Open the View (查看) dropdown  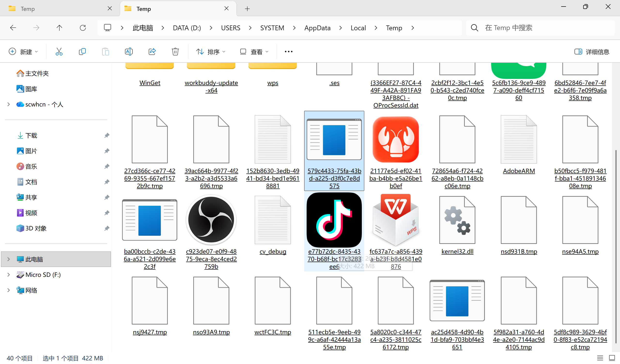click(x=254, y=52)
